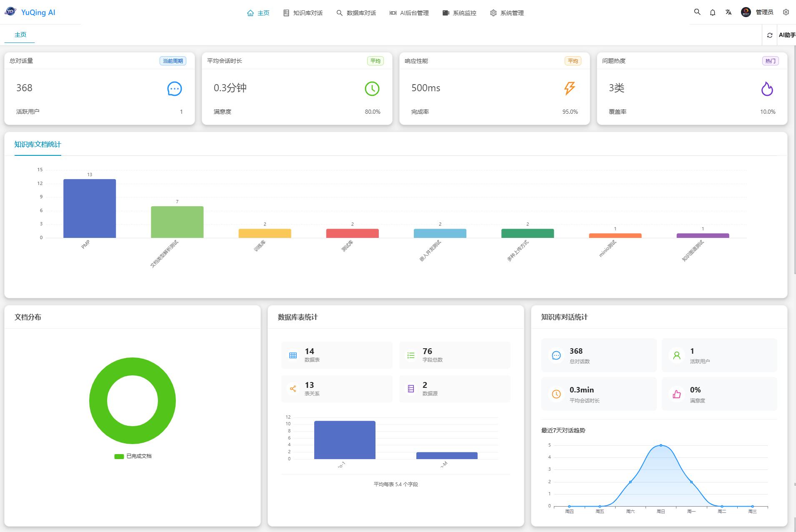
Task: Click the green donut chart ring
Action: pos(98,401)
